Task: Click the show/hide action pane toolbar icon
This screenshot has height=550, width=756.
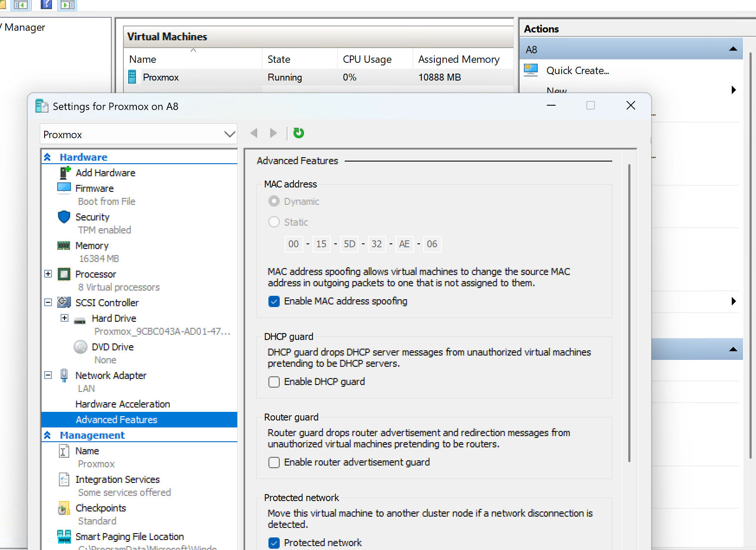Action: pyautogui.click(x=67, y=4)
